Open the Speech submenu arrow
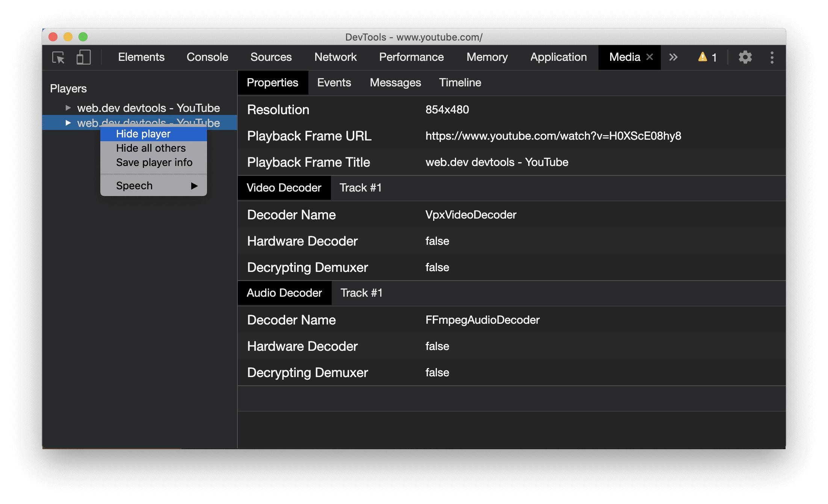The image size is (828, 504). 194,186
